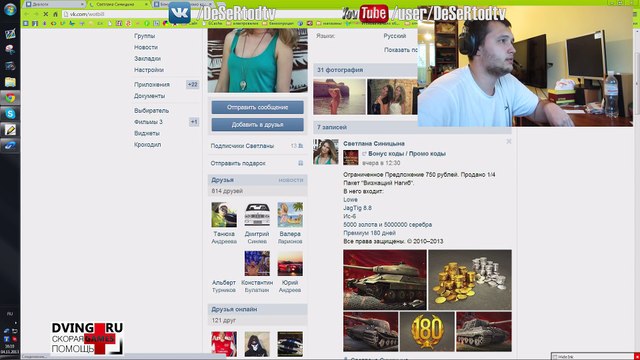The height and width of the screenshot is (360, 640).
Task: Click the browser back arrow
Action: (27, 14)
